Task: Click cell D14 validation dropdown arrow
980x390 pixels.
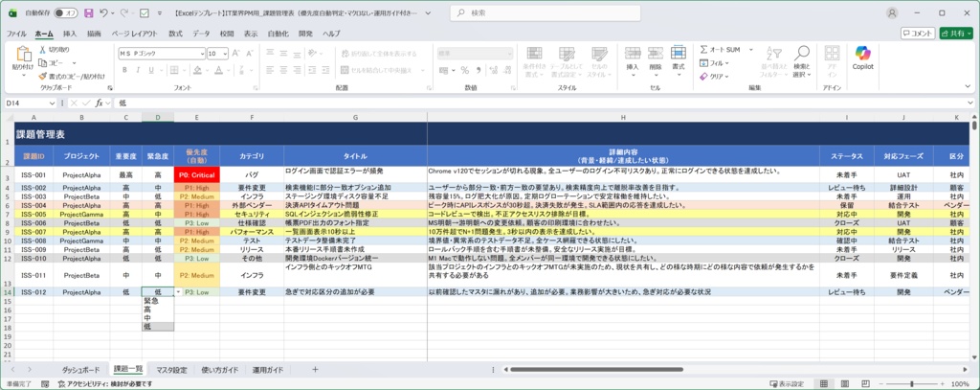Action: click(179, 291)
